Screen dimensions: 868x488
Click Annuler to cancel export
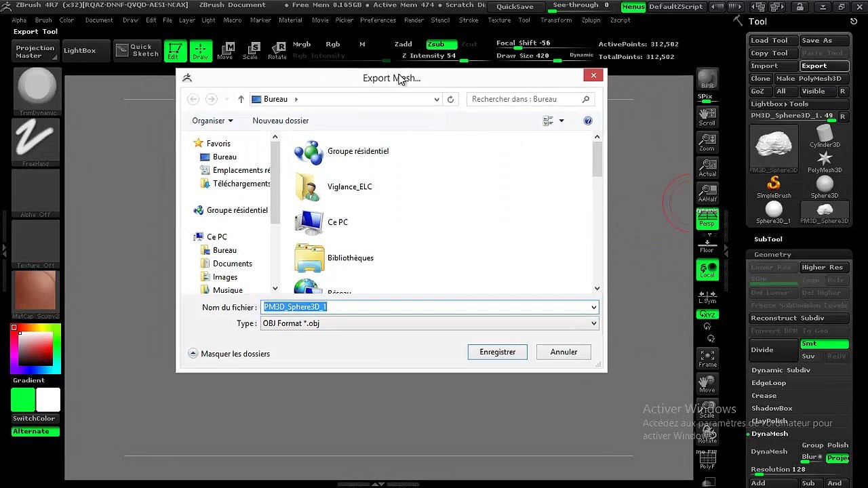(x=564, y=352)
